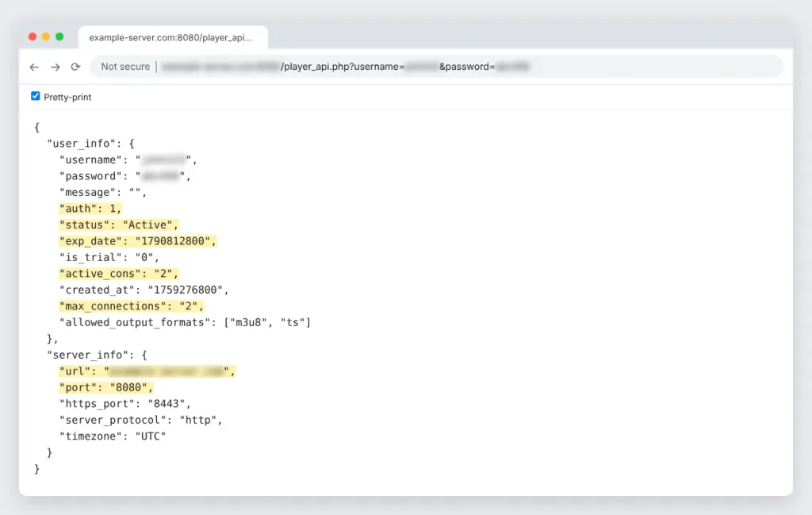Untick the Pretty-print checkbox
The height and width of the screenshot is (515, 812).
[35, 96]
